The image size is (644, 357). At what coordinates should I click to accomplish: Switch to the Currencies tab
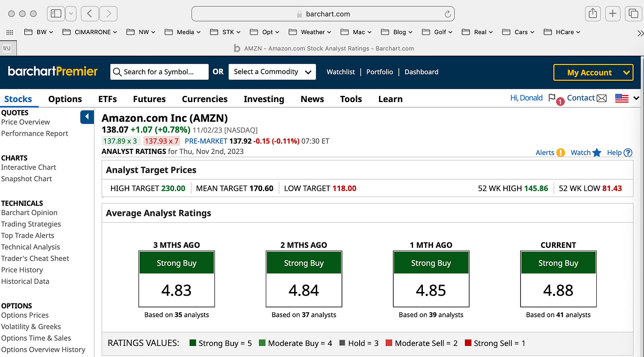[205, 99]
